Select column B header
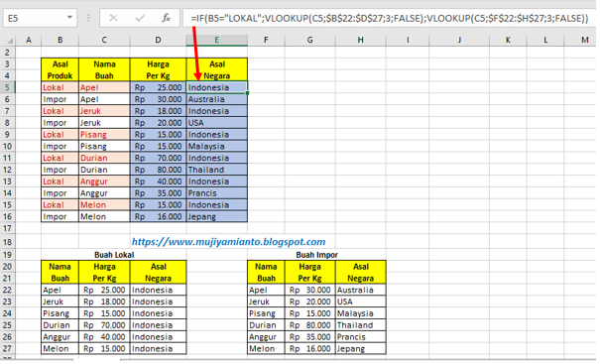The width and height of the screenshot is (600, 364). [x=60, y=40]
